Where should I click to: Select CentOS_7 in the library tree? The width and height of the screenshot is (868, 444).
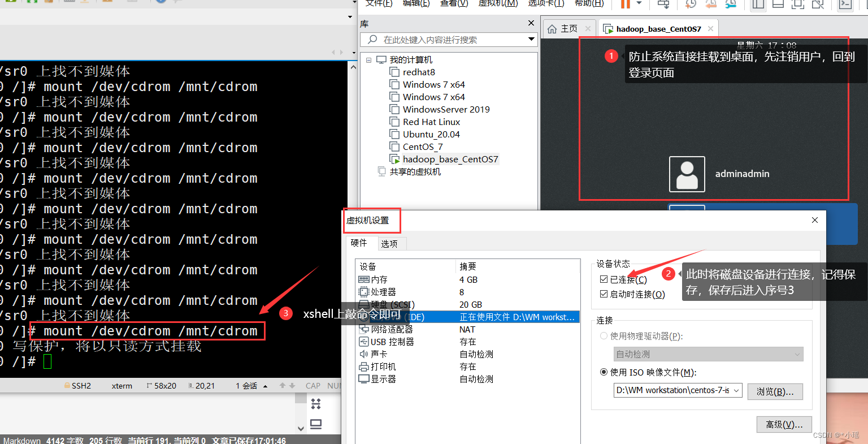[x=423, y=146]
